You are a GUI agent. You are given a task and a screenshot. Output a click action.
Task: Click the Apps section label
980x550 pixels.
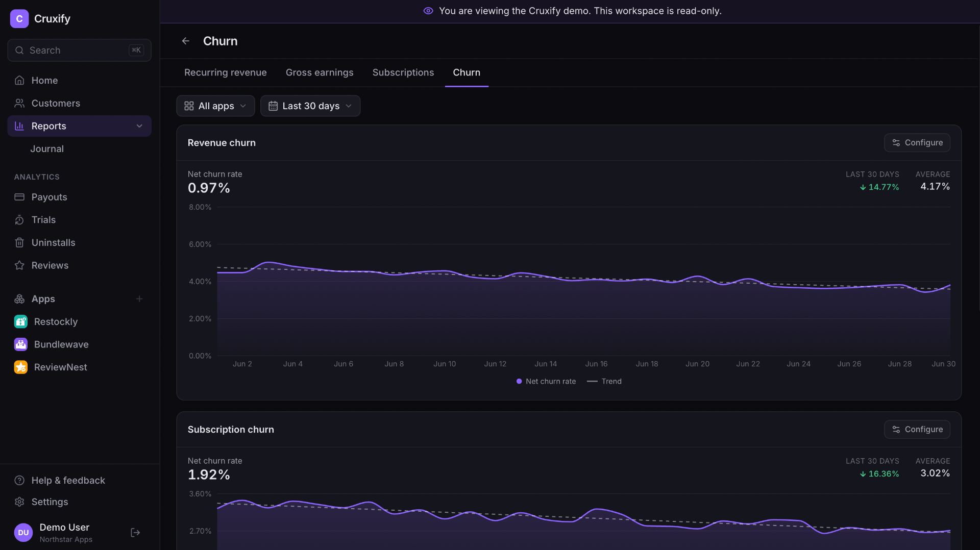click(x=43, y=299)
